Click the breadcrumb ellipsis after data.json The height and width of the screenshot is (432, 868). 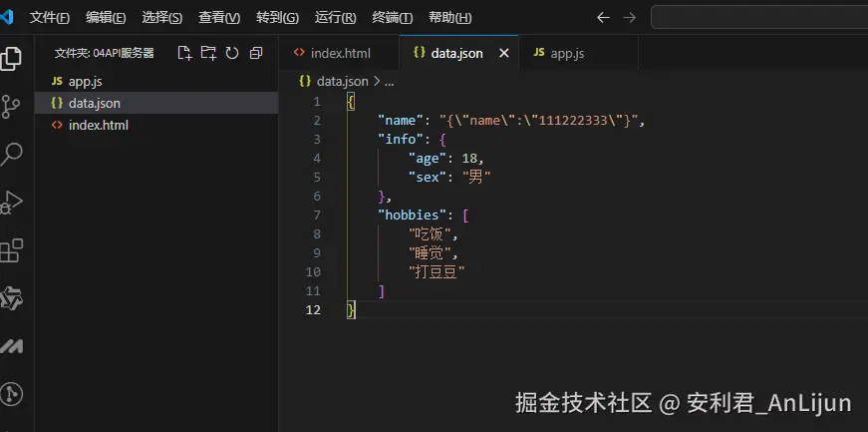pos(390,82)
